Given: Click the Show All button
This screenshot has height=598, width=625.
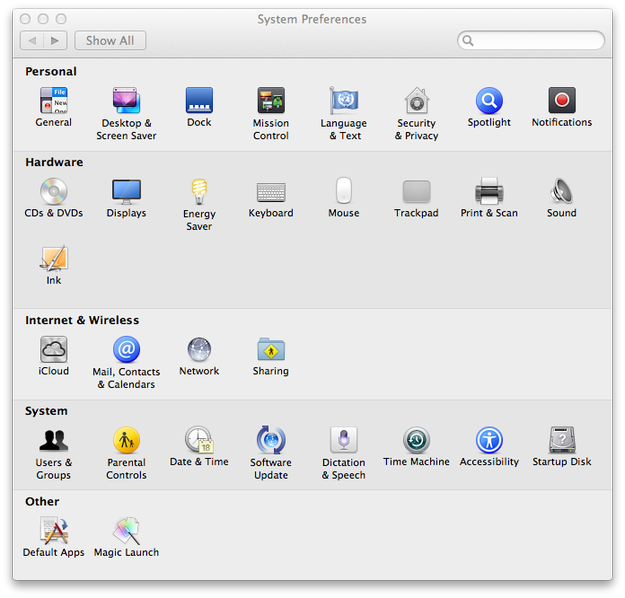Looking at the screenshot, I should (110, 41).
